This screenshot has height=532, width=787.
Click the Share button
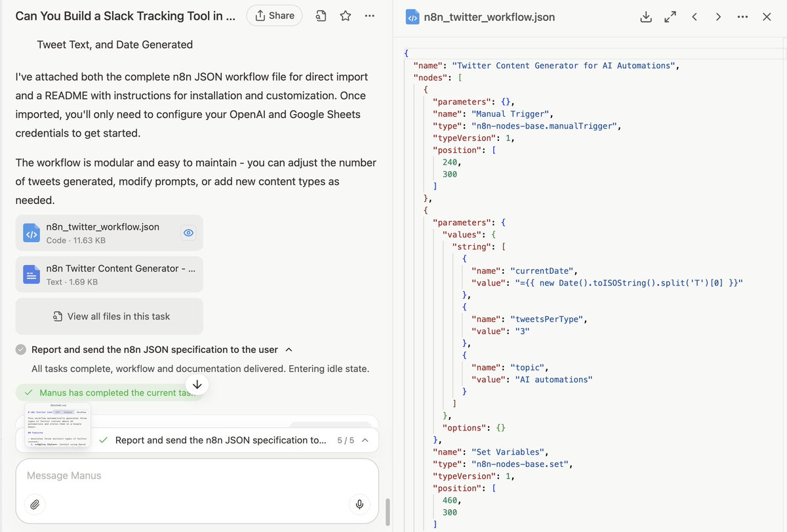274,16
